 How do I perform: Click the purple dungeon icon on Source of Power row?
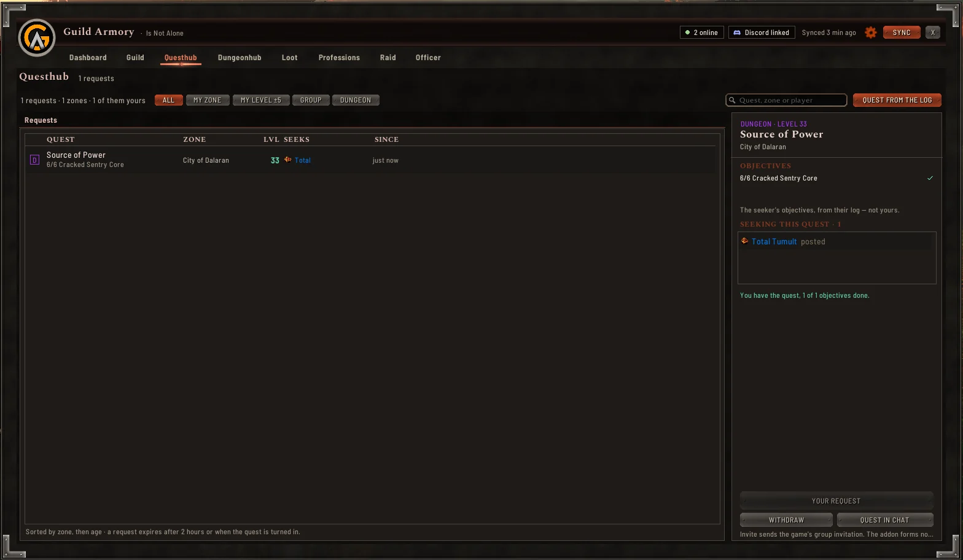(34, 160)
